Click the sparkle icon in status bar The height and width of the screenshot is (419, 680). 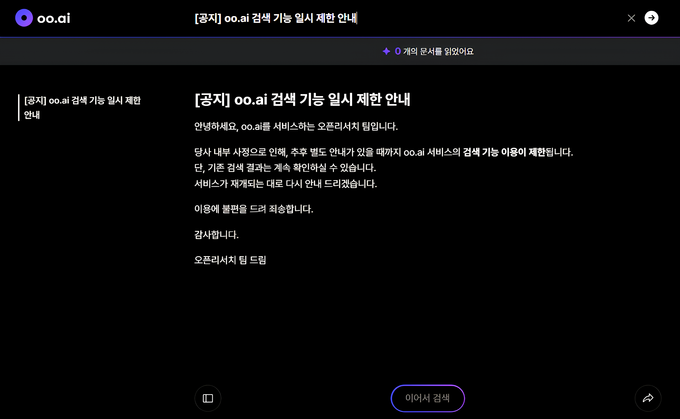(x=386, y=51)
